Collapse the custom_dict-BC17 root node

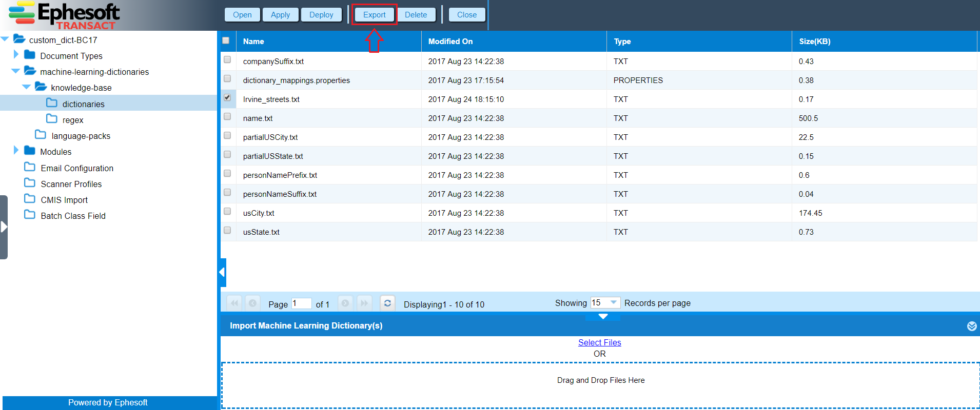(5, 39)
